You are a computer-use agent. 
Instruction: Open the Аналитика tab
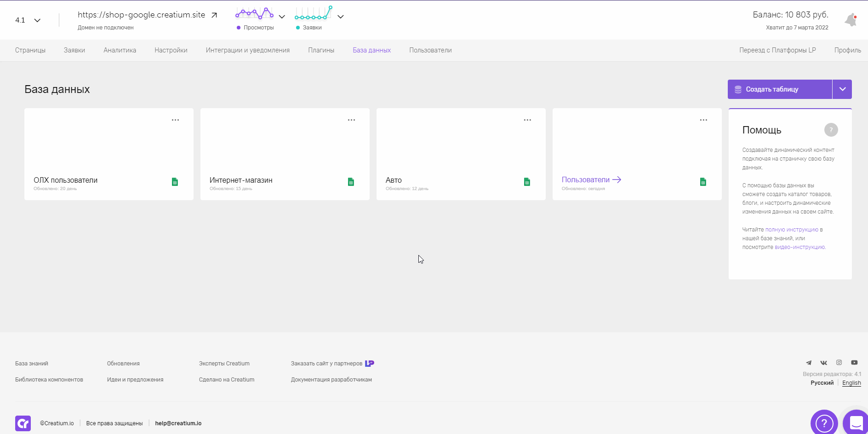(x=120, y=50)
